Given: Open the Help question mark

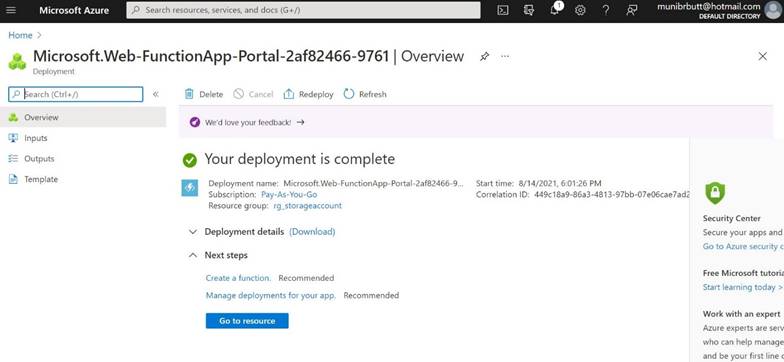Looking at the screenshot, I should point(606,10).
